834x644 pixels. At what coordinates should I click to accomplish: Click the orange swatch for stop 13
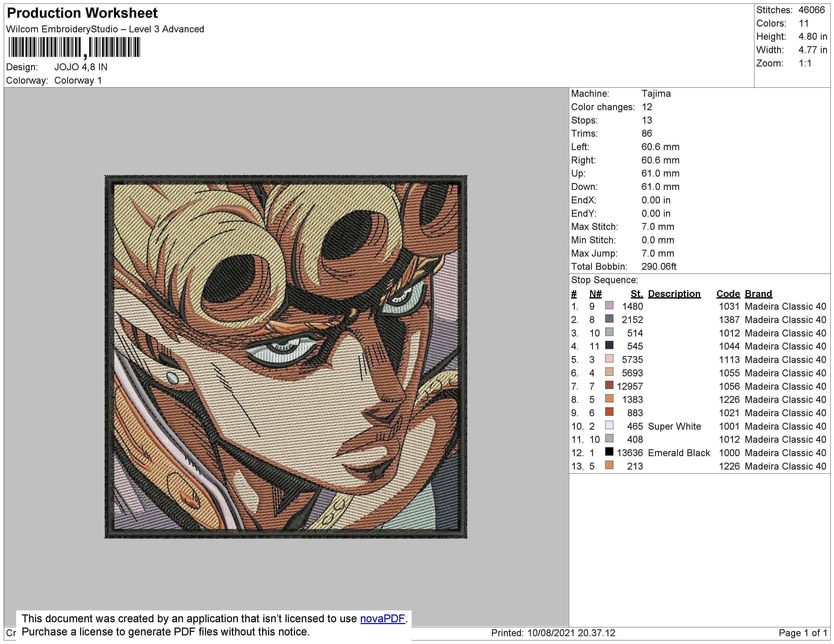(610, 465)
